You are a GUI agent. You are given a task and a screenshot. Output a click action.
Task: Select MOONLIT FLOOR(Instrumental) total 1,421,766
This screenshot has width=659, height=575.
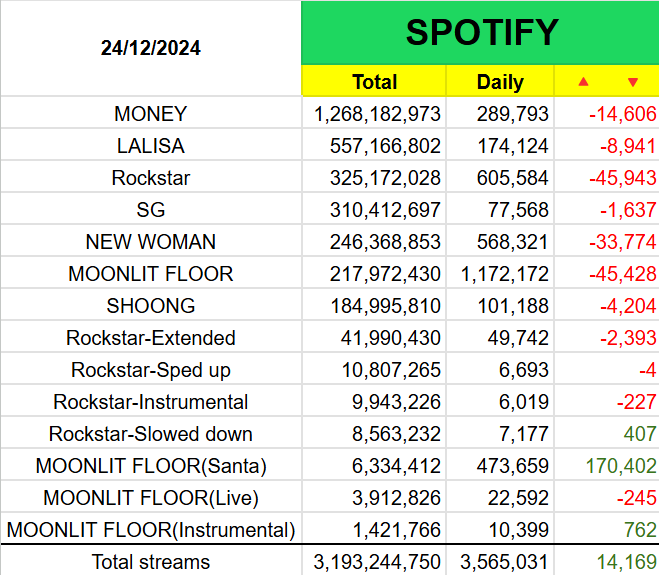[374, 529]
